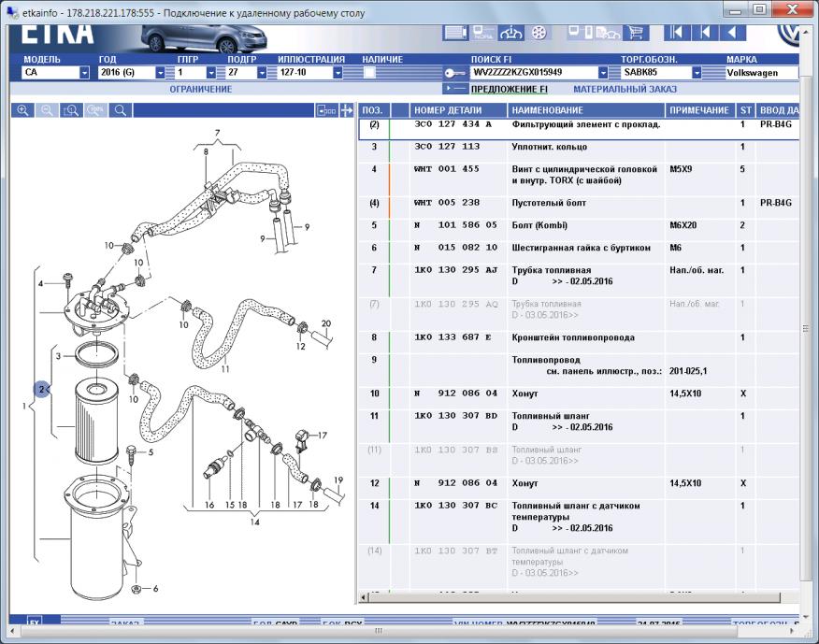This screenshot has height=644, width=819.
Task: Click the vehicle info icon in top toolbar
Action: [x=511, y=33]
